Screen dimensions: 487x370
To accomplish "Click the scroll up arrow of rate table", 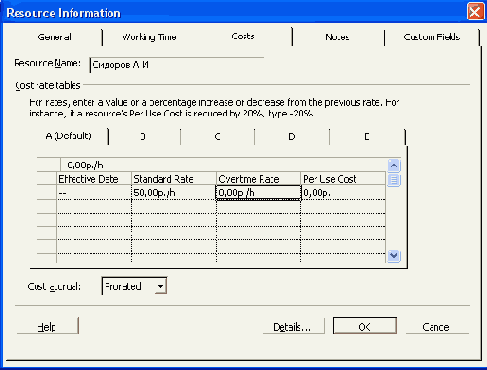I will point(394,165).
